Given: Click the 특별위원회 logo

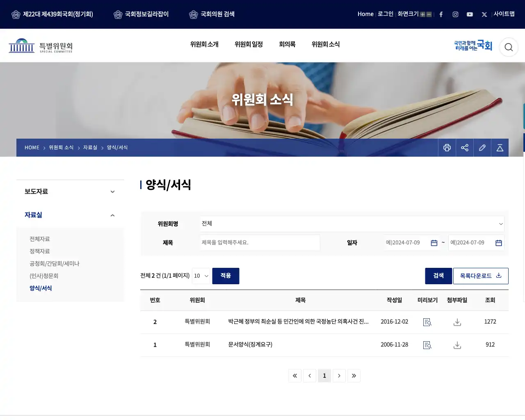Looking at the screenshot, I should (x=41, y=46).
